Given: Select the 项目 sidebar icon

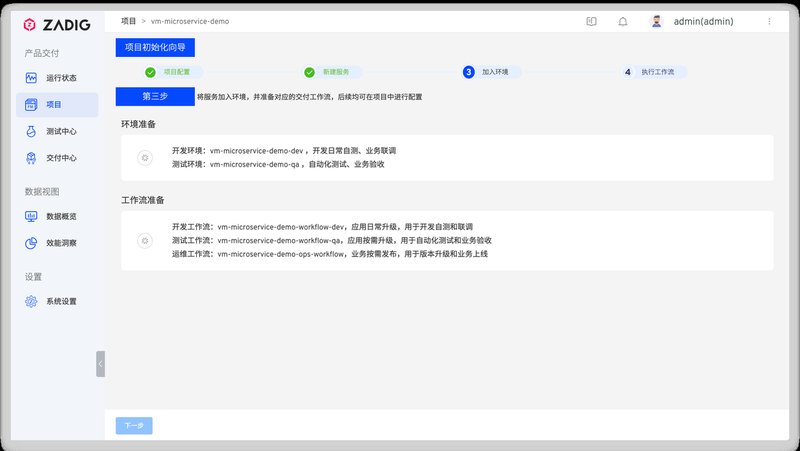Looking at the screenshot, I should point(31,105).
